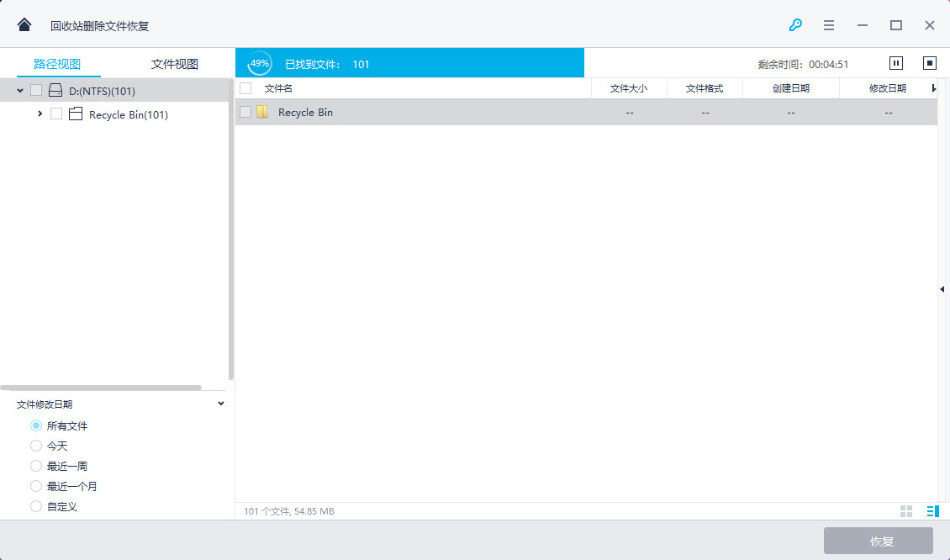Open the hamburger menu icon

click(829, 25)
